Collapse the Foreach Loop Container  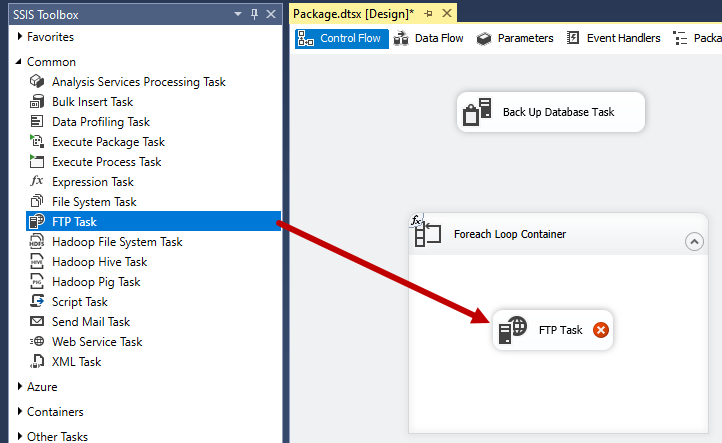(694, 241)
